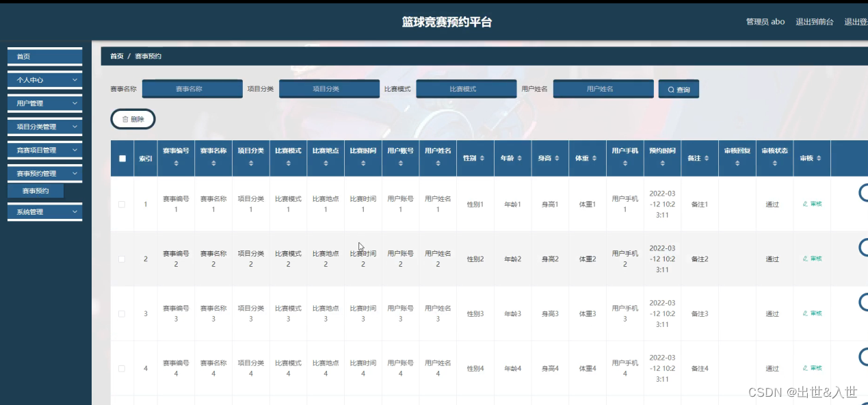
Task: Select the checkbox for row 4
Action: [x=122, y=369]
